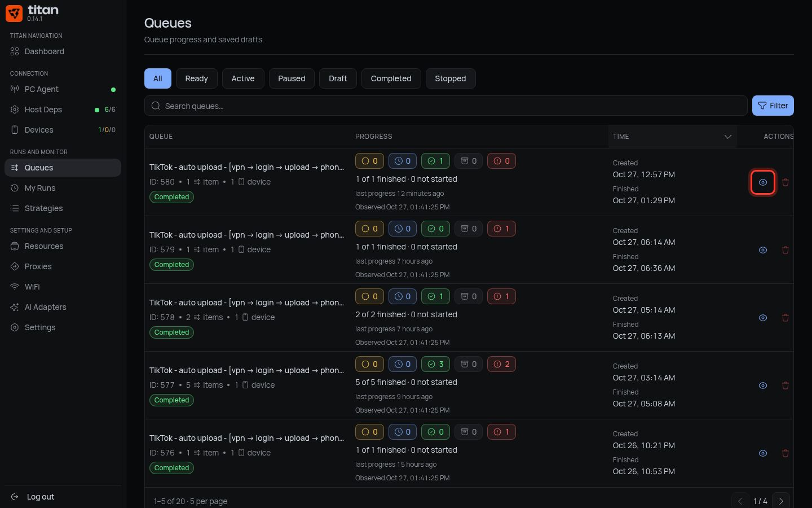View details of queue ID 579
Viewport: 812px width, 508px height.
(x=763, y=250)
